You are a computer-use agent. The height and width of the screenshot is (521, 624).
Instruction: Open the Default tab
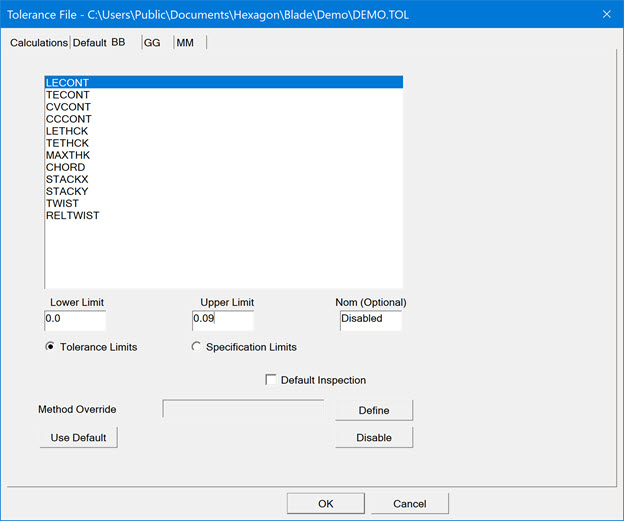click(x=89, y=43)
